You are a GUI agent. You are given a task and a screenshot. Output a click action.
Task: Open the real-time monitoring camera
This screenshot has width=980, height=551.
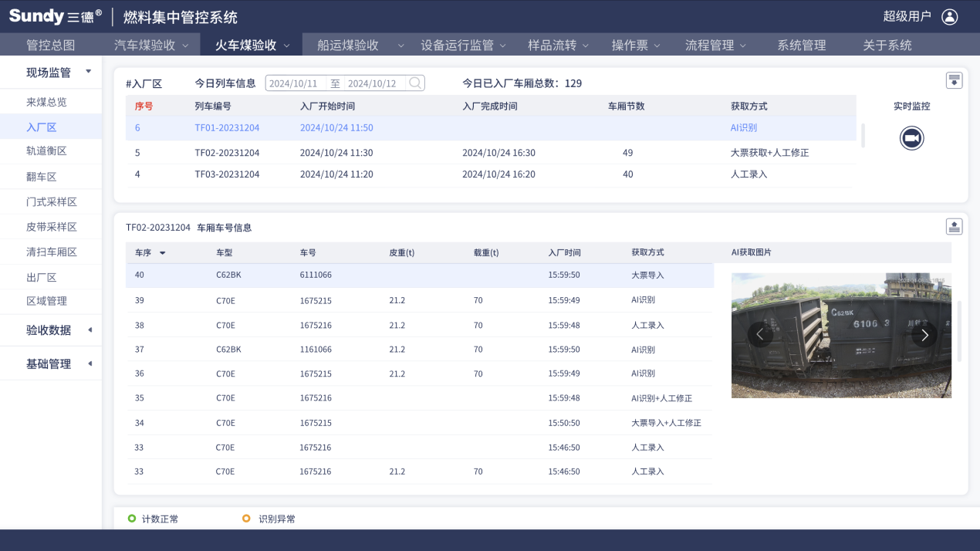[911, 138]
